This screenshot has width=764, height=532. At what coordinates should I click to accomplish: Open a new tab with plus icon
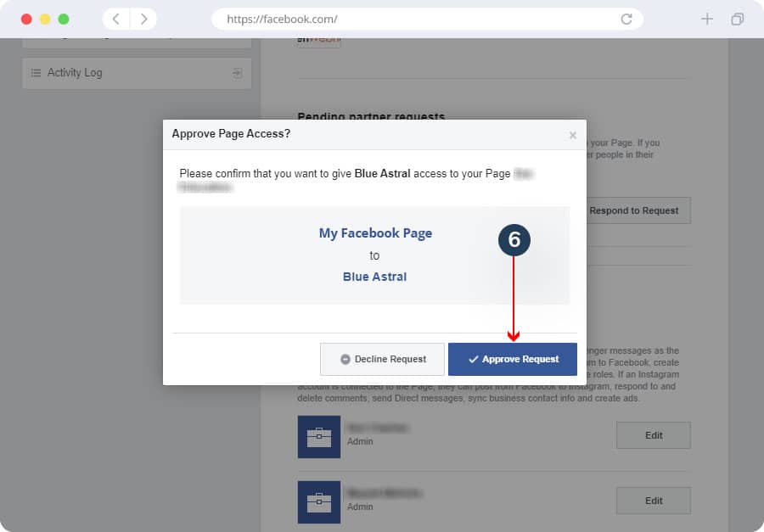coord(707,19)
